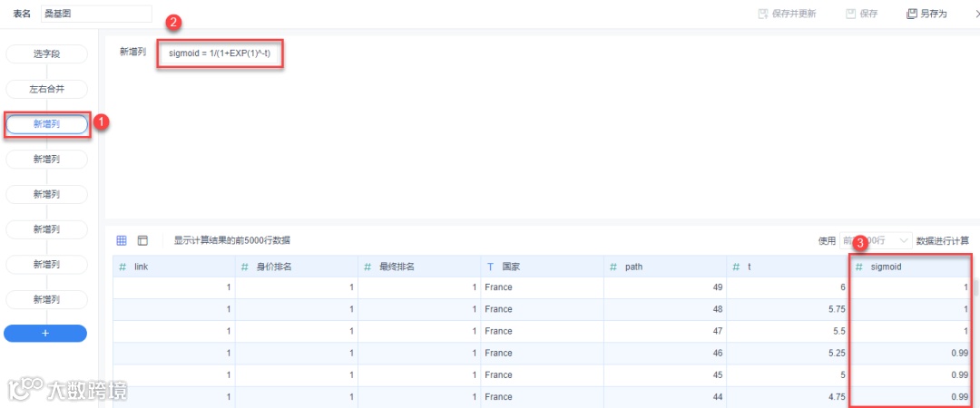Click the # type icon of the t column
Viewport: 980px width, 408px height.
(736, 267)
